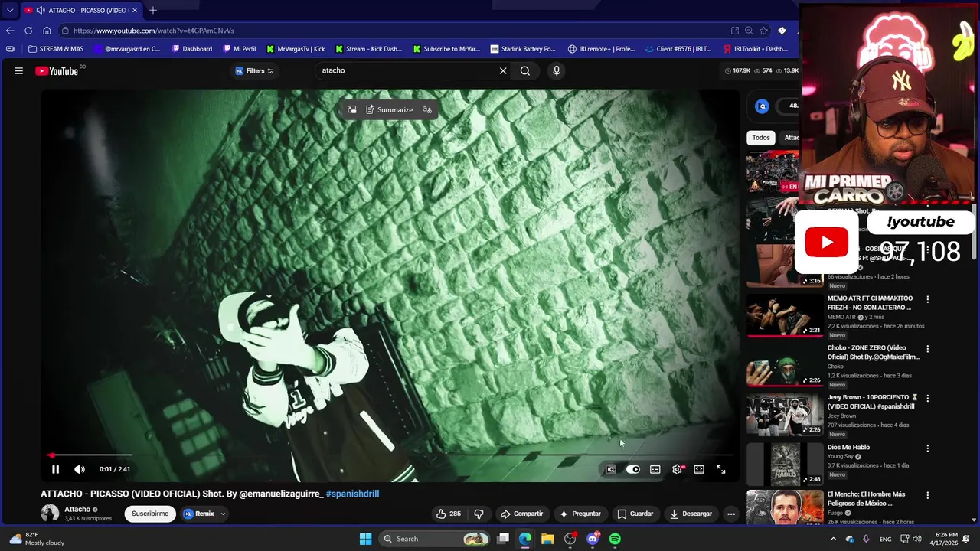
Task: Open Starlink Battery bookmark
Action: coord(523,49)
